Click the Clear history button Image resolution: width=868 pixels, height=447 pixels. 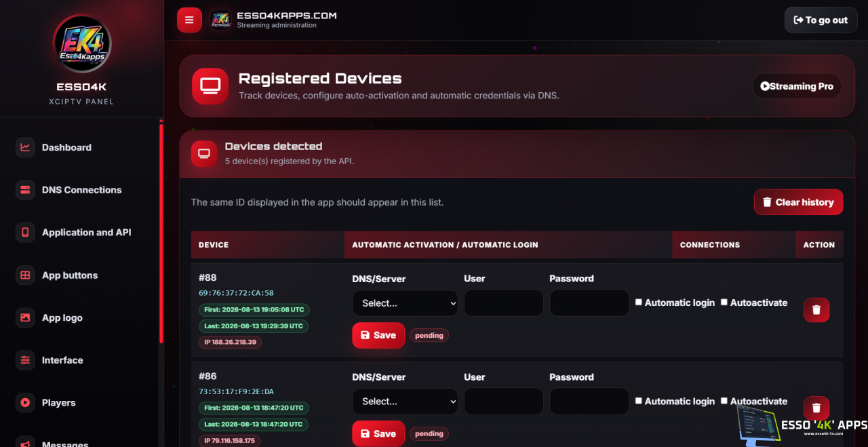point(798,202)
